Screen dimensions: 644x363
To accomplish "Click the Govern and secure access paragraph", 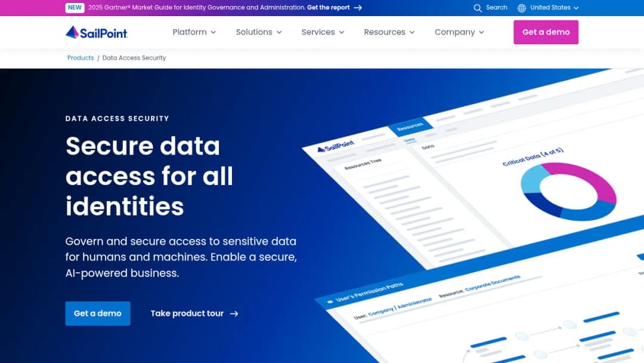I will tap(181, 257).
